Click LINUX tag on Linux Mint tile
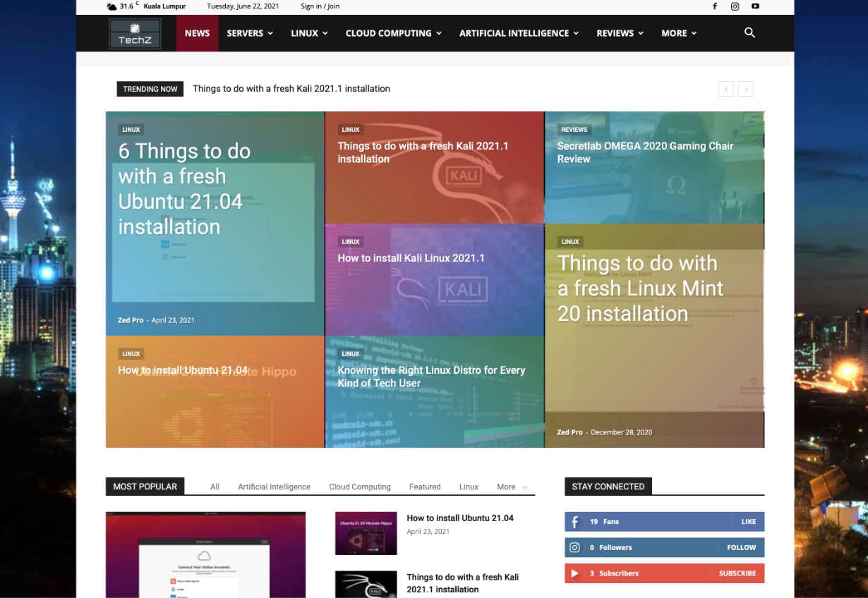 570,242
